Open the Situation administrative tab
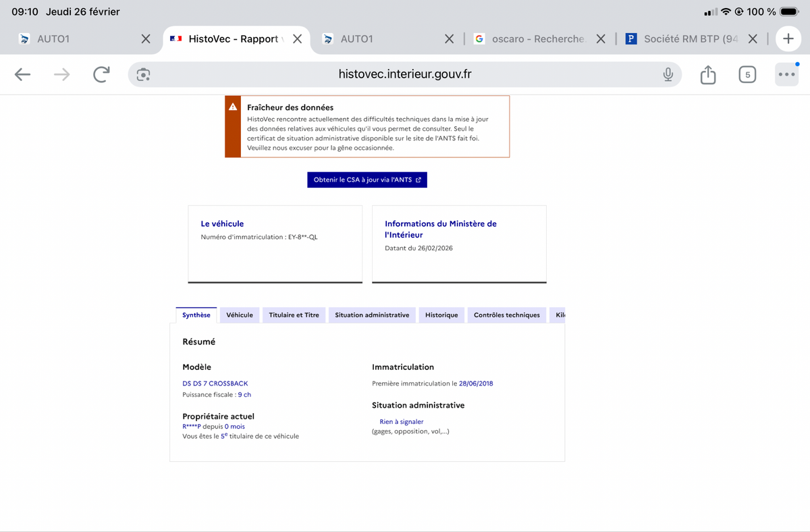This screenshot has height=532, width=810. [x=372, y=315]
